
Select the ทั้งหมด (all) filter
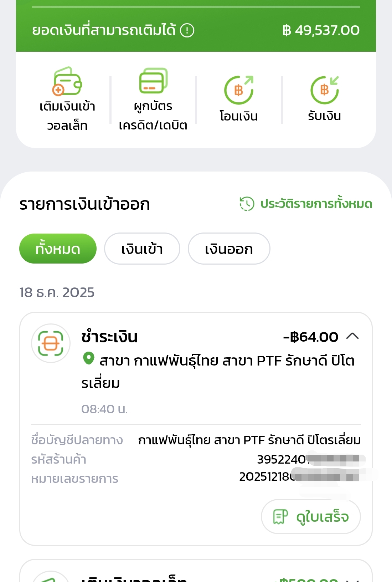pyautogui.click(x=58, y=249)
